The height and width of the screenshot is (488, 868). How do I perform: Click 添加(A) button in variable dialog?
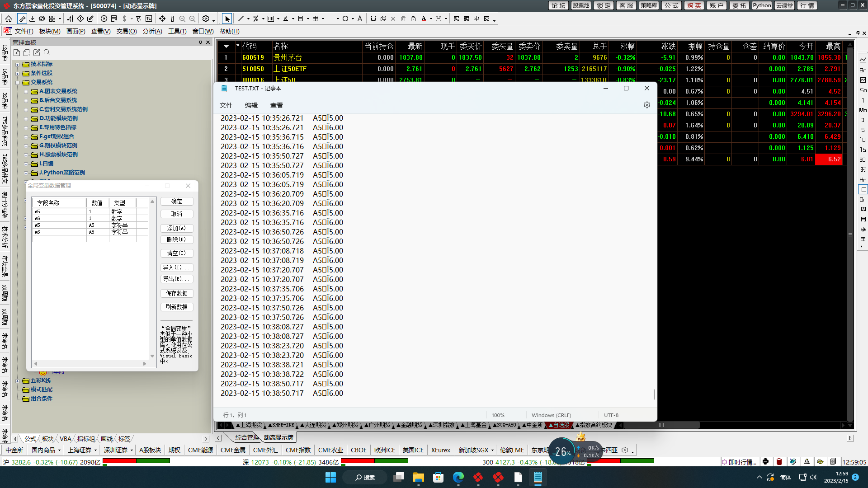[x=176, y=229]
